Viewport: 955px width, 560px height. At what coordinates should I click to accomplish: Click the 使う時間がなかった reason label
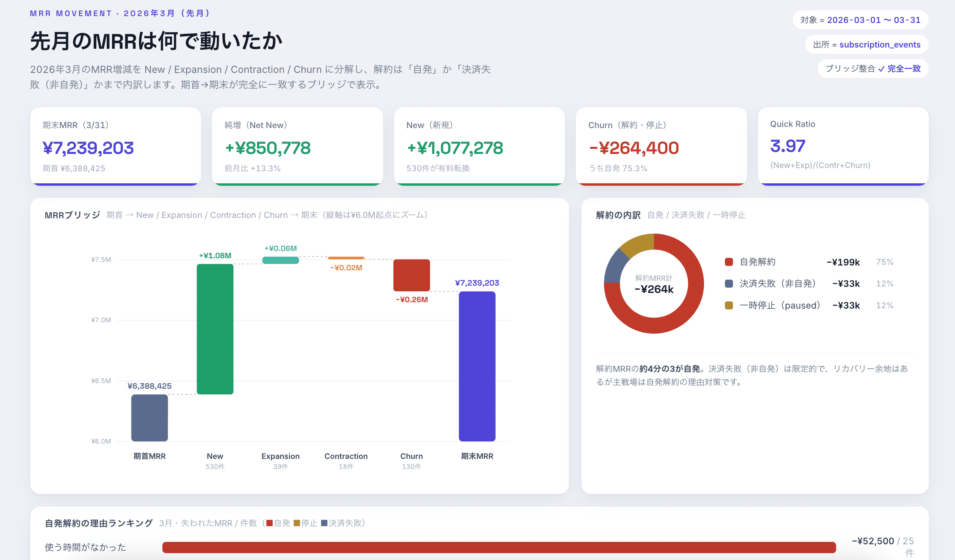85,547
